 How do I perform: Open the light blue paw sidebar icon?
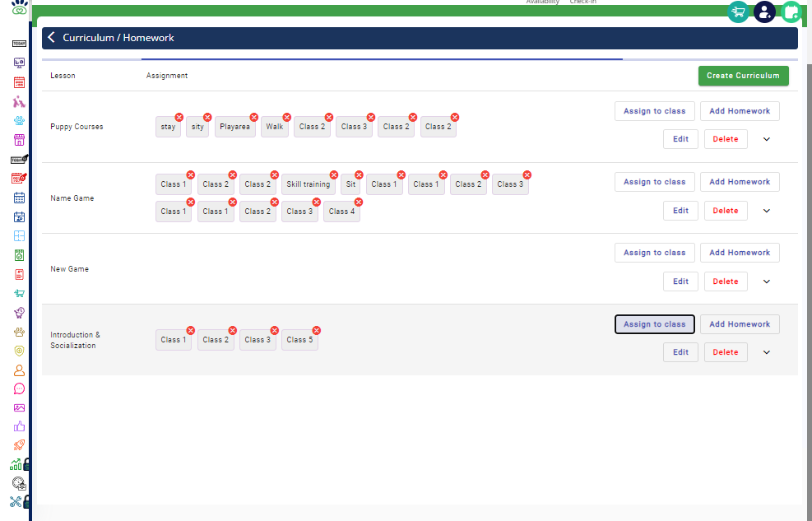[x=19, y=121]
